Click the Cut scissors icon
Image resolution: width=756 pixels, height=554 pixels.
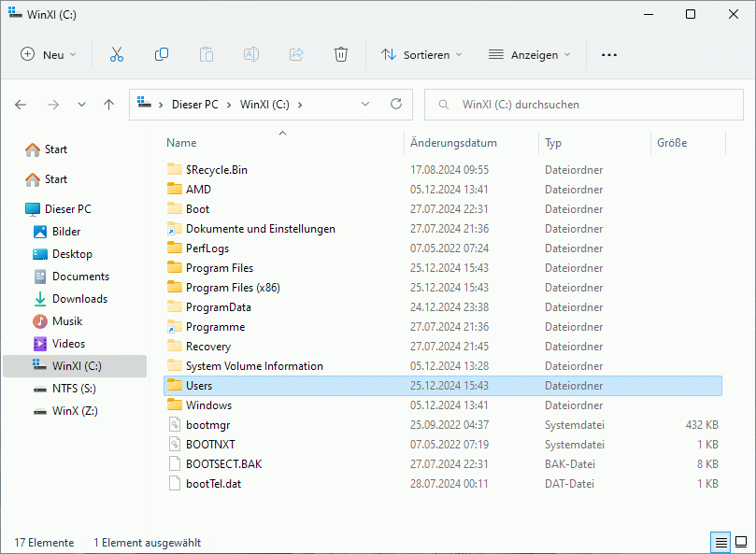tap(117, 54)
